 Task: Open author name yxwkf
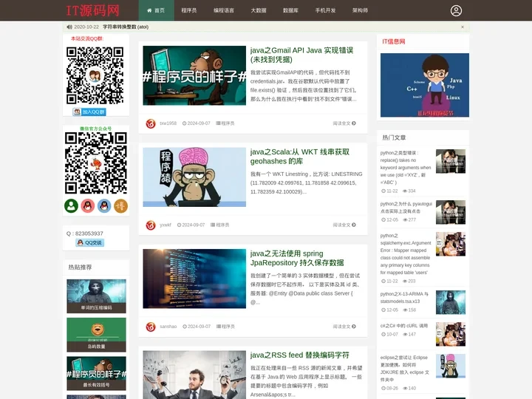(x=166, y=225)
